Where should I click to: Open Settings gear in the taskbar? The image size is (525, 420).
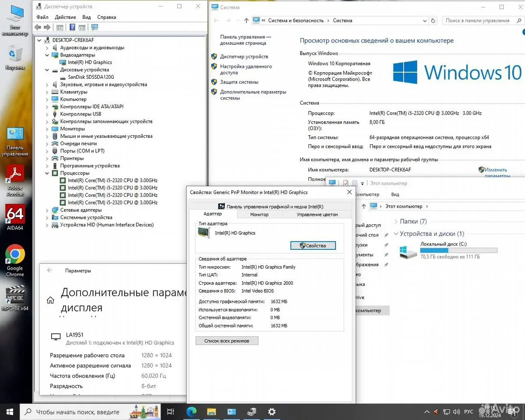tap(272, 412)
